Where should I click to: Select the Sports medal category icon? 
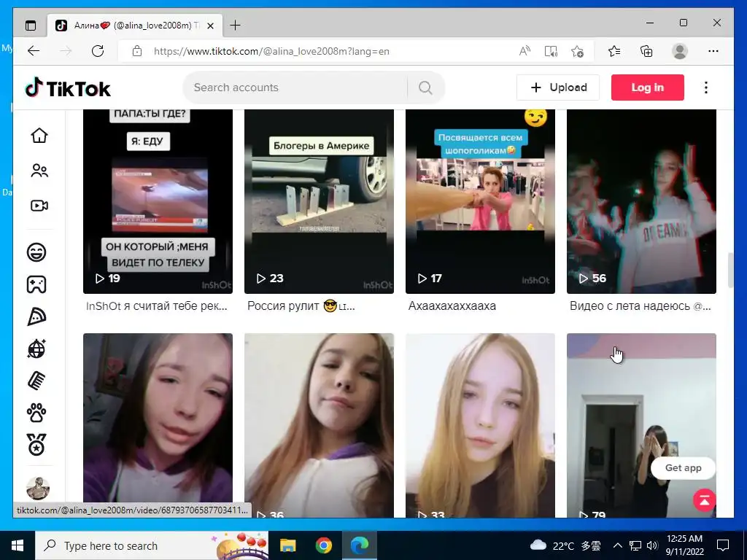36,446
